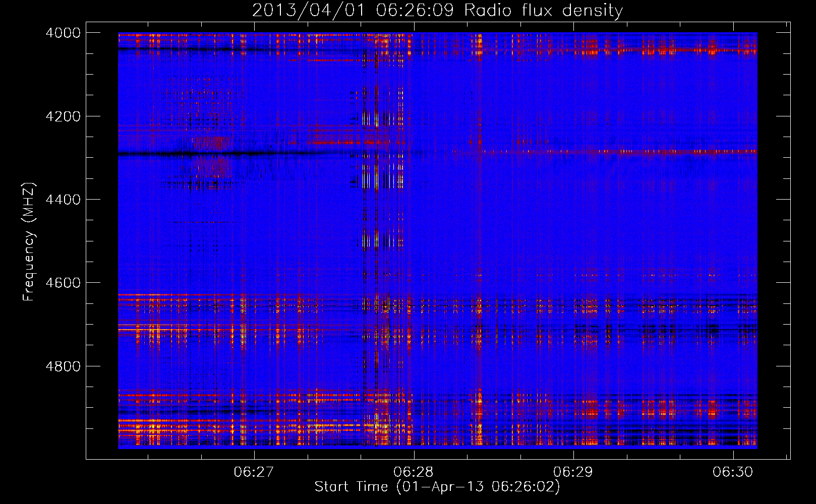The image size is (816, 504).
Task: Click the 06:28 time axis label
Action: (414, 472)
